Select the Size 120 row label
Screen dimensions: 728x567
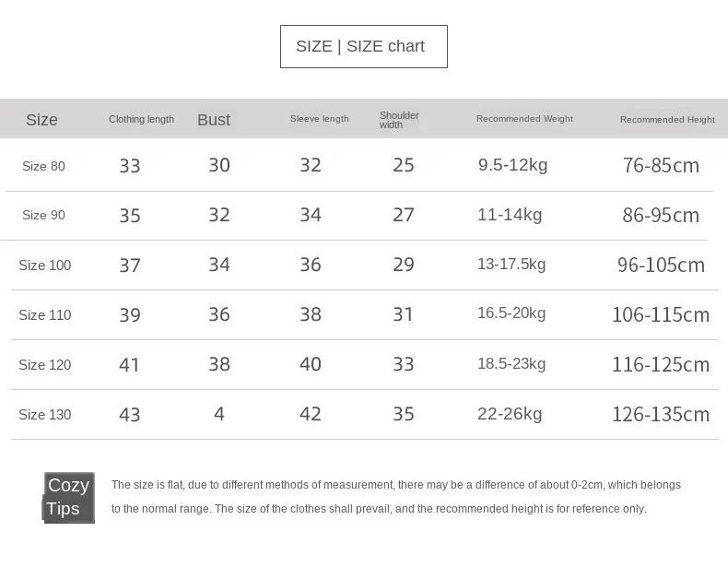click(x=44, y=365)
